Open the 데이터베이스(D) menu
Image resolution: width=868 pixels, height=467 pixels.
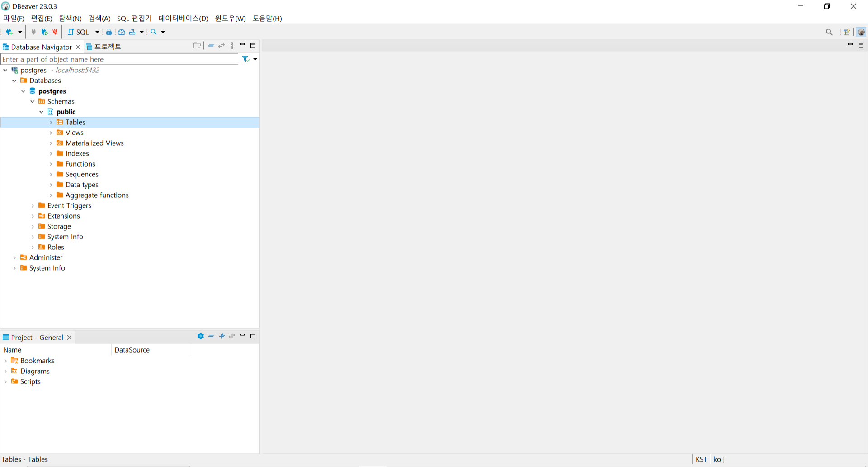[183, 19]
